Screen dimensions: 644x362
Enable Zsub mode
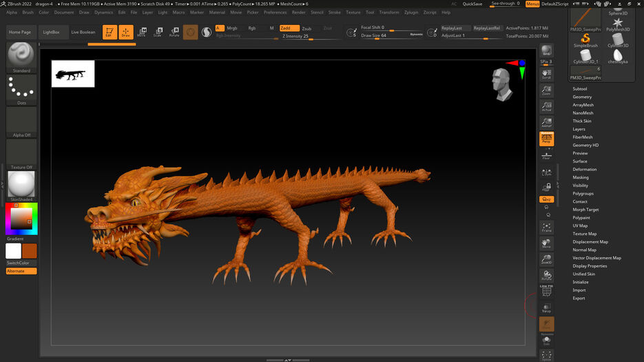(307, 28)
